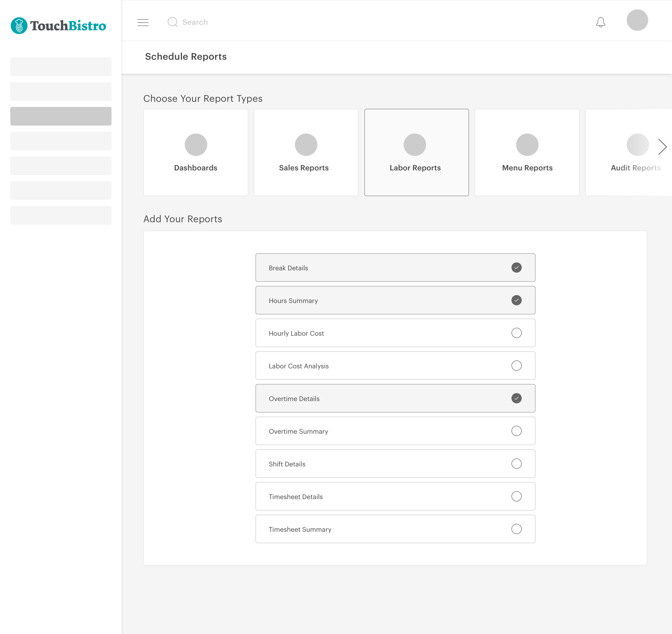Uncheck the Break Details report

pyautogui.click(x=516, y=268)
